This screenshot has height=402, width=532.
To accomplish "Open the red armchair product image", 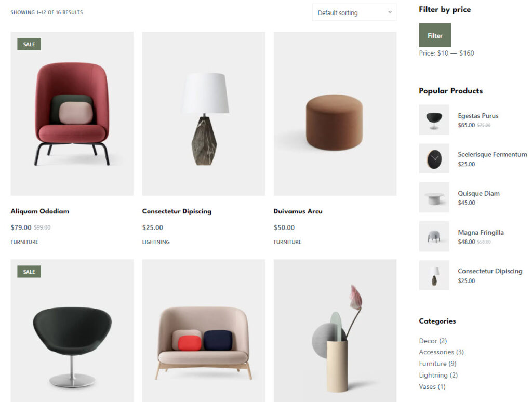I will coord(72,114).
